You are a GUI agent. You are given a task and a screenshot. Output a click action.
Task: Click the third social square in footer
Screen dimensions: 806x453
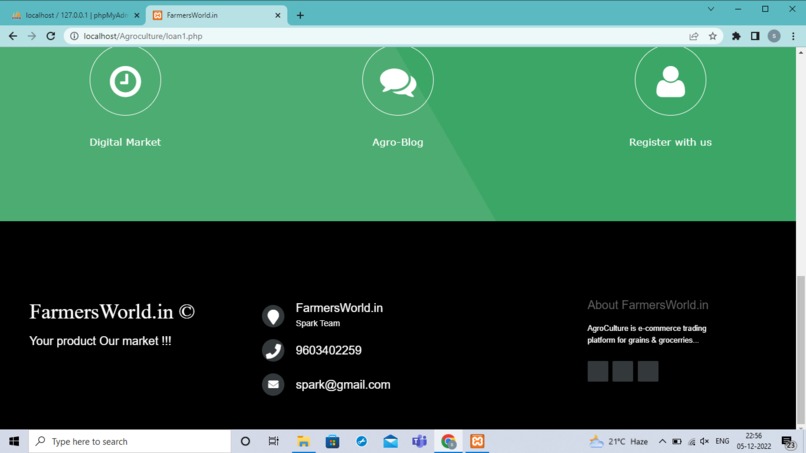pos(648,371)
